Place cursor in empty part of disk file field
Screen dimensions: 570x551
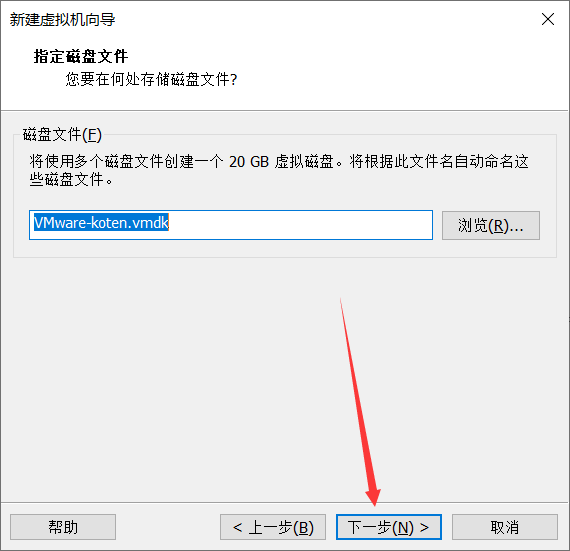[x=298, y=225]
